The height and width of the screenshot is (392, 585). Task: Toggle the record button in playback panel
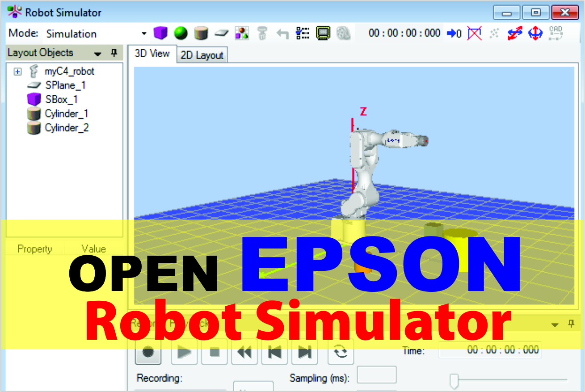[x=147, y=352]
